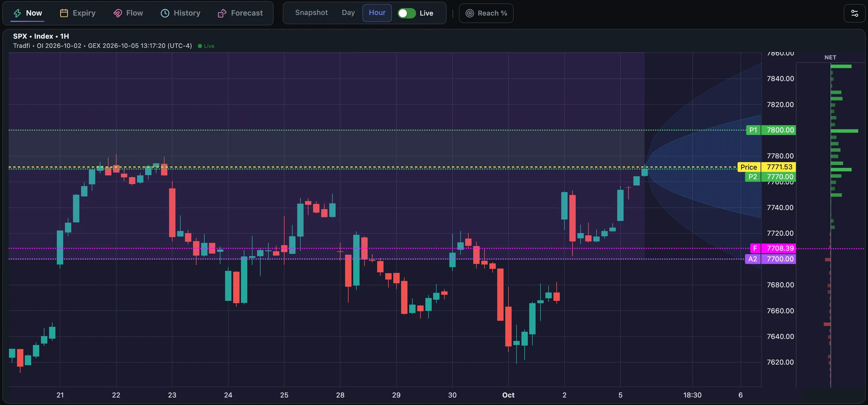The width and height of the screenshot is (868, 405).
Task: Click the 7840.00 price axis label
Action: [x=780, y=78]
